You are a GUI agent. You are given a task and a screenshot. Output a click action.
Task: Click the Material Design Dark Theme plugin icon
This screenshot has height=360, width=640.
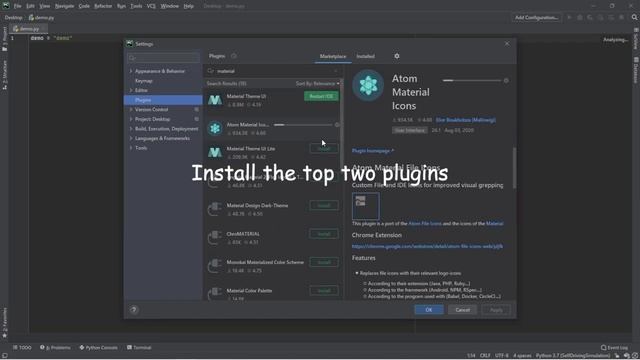(215, 209)
